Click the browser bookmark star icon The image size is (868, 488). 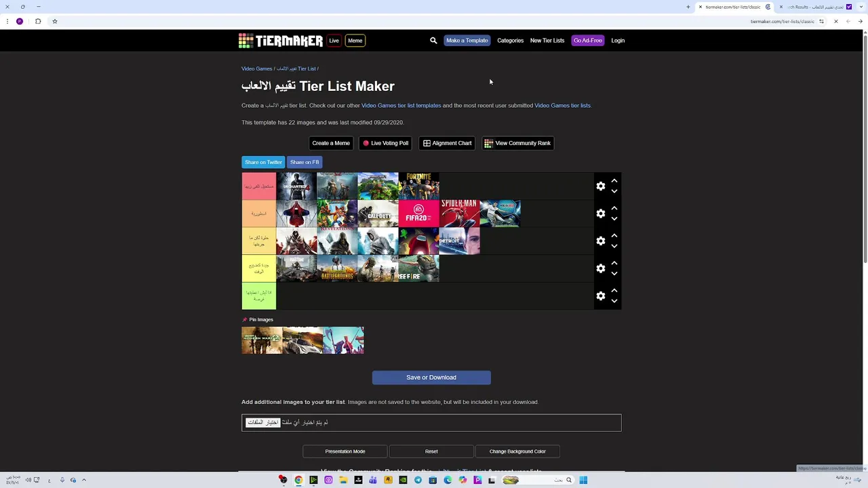pos(55,21)
